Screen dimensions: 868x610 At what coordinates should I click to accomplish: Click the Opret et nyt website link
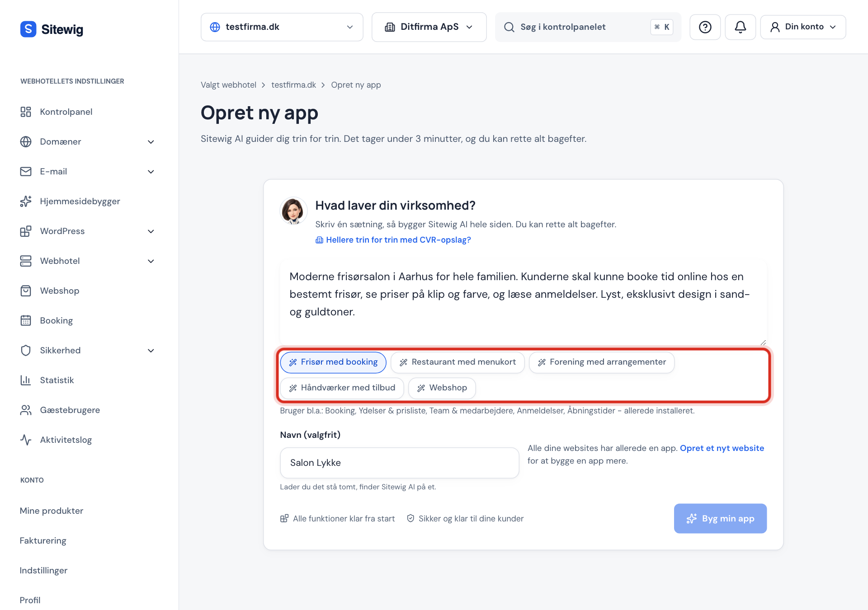pos(722,448)
